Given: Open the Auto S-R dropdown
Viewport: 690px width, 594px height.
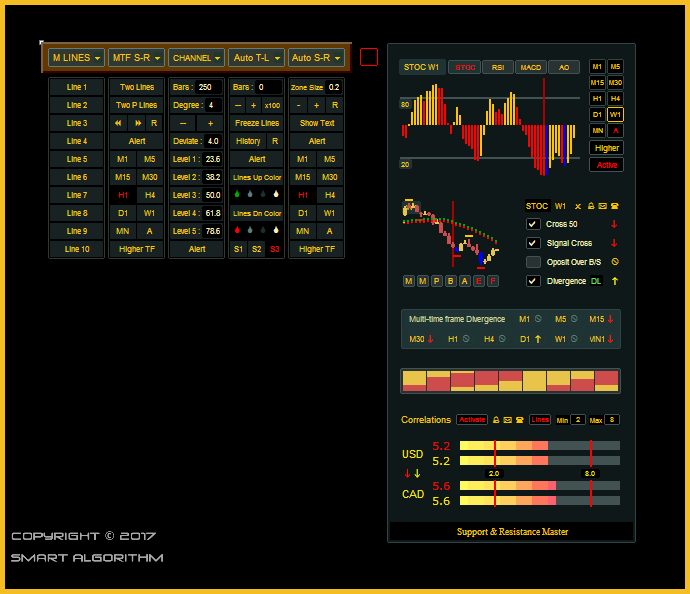Looking at the screenshot, I should [316, 58].
